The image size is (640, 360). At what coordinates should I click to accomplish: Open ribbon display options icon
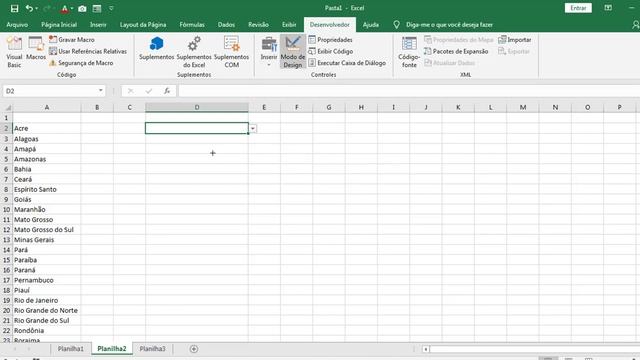tap(608, 8)
